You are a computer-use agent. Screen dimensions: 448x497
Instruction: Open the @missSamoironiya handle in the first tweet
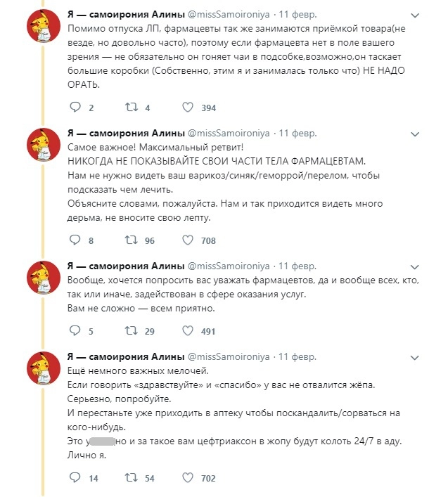click(x=228, y=14)
